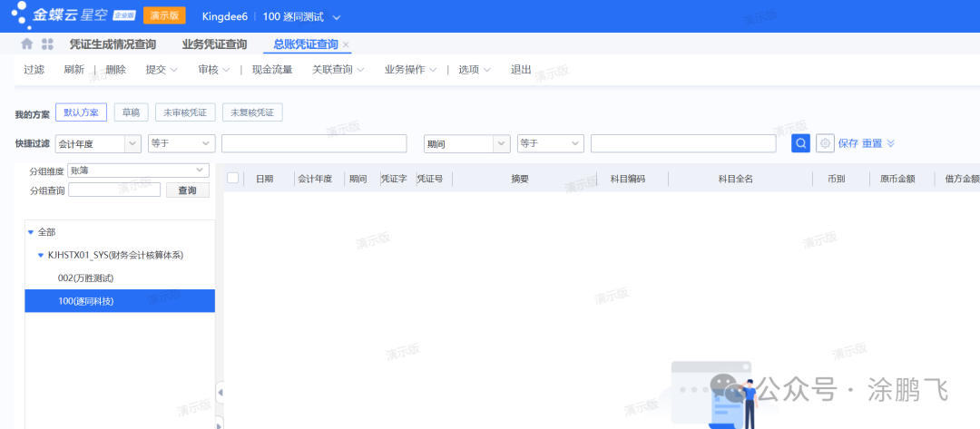This screenshot has width=980, height=429.
Task: Open the four-square app menu icon
Action: pyautogui.click(x=47, y=44)
